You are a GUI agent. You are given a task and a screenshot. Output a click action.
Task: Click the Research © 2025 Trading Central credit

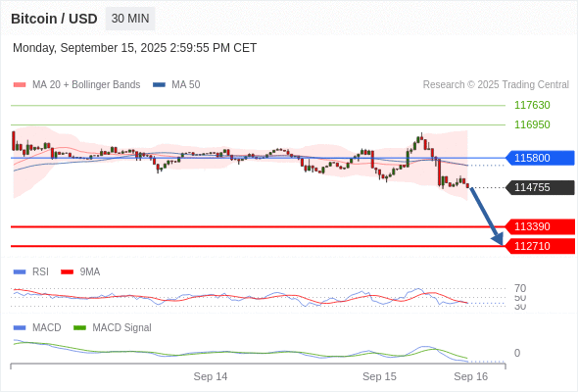tap(496, 85)
